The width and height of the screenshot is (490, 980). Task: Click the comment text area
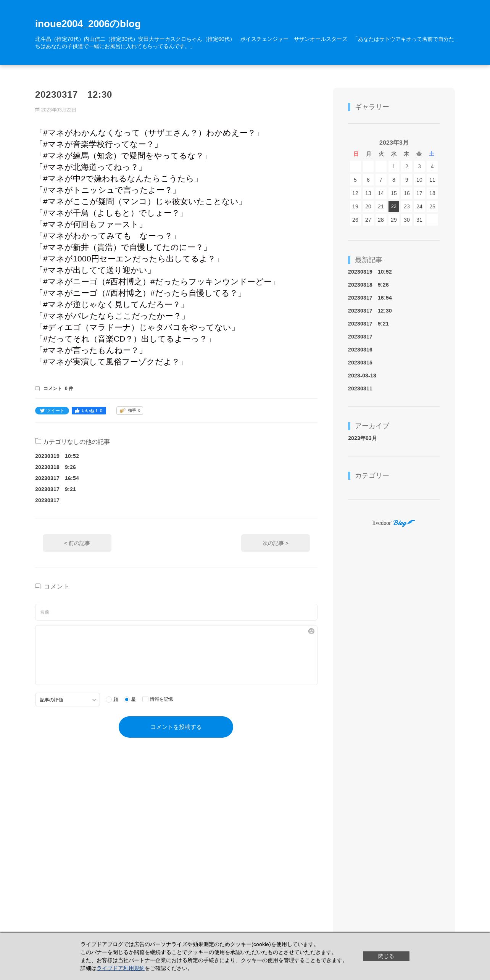click(176, 655)
